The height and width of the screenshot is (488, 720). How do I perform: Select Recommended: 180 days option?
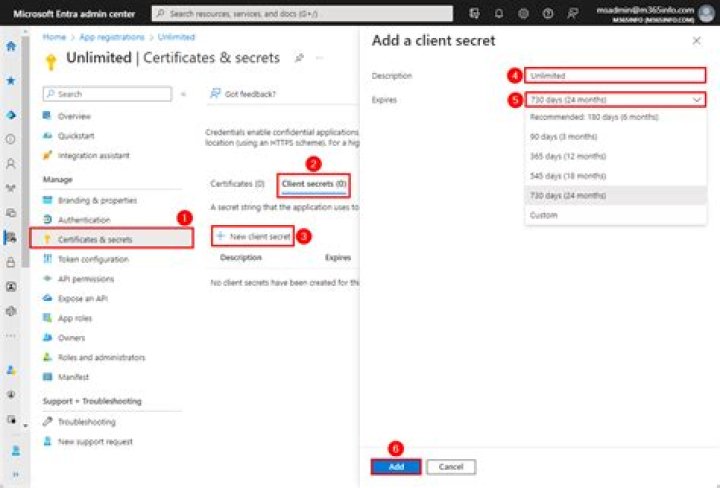(x=615, y=117)
